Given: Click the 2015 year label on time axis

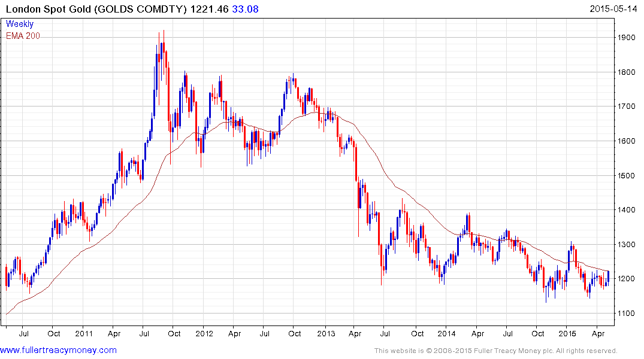Looking at the screenshot, I should (567, 333).
